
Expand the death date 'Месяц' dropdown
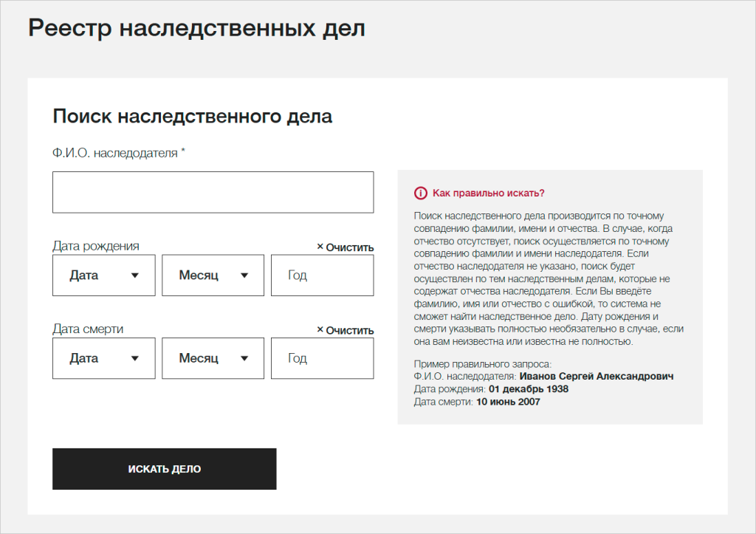coord(213,358)
